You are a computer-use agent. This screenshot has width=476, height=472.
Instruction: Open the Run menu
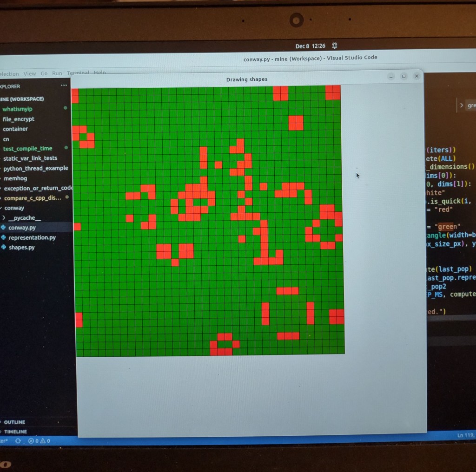coord(57,73)
